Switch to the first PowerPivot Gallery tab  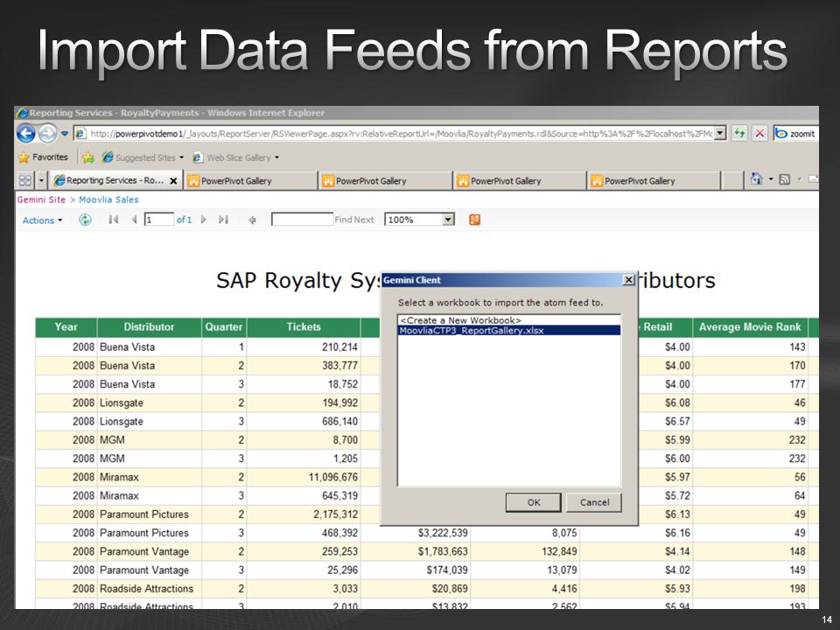251,181
